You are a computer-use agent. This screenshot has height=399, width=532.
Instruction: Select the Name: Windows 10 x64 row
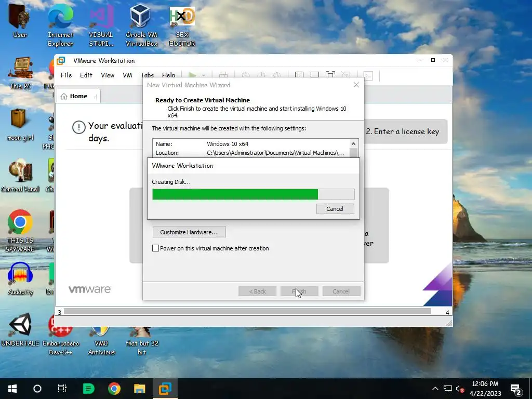250,144
